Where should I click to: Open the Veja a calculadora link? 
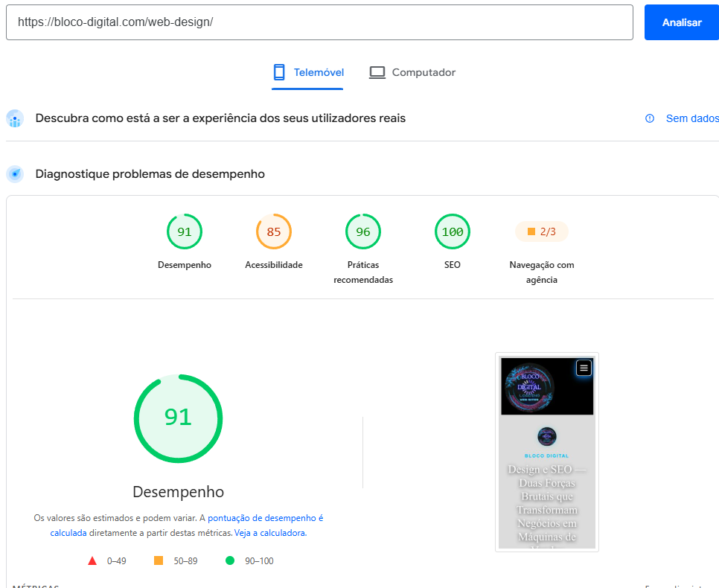tap(270, 533)
